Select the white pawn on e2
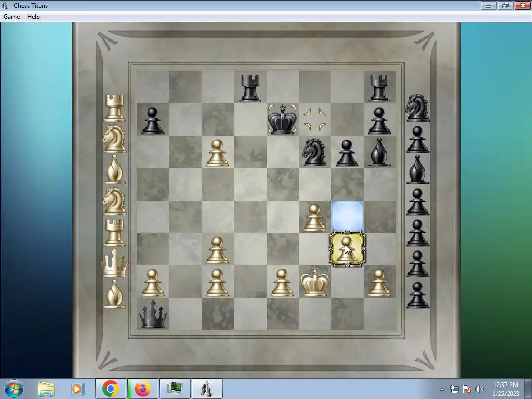 [282, 283]
